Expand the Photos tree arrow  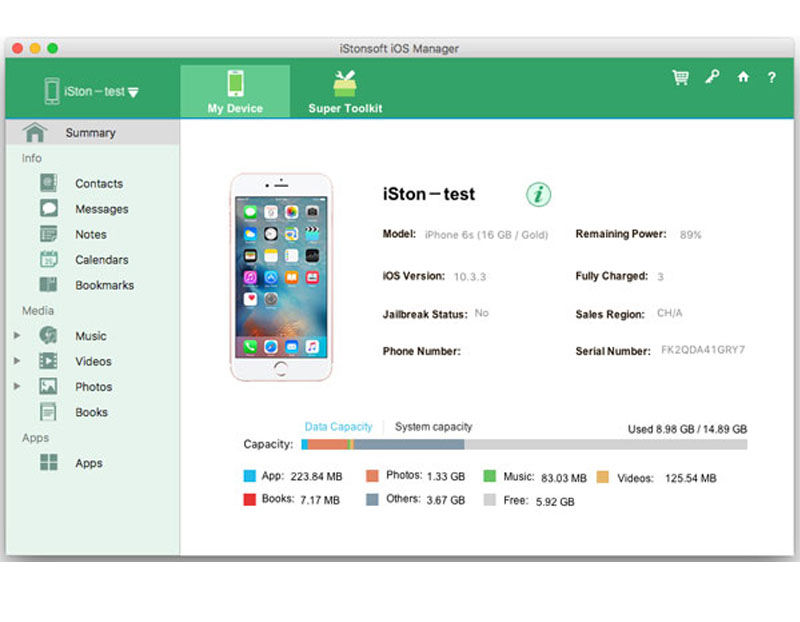point(17,386)
